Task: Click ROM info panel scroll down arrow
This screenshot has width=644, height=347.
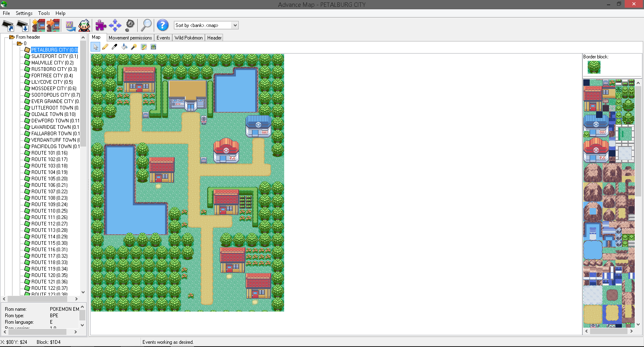Action: tap(83, 325)
